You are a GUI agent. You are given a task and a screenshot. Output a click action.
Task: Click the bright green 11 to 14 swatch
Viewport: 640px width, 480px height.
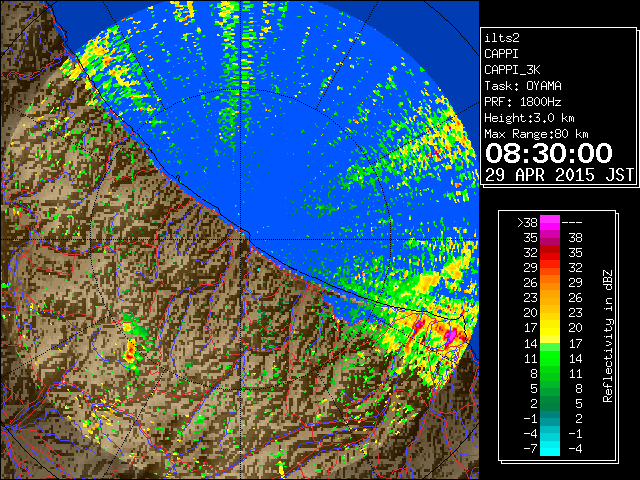[550, 358]
